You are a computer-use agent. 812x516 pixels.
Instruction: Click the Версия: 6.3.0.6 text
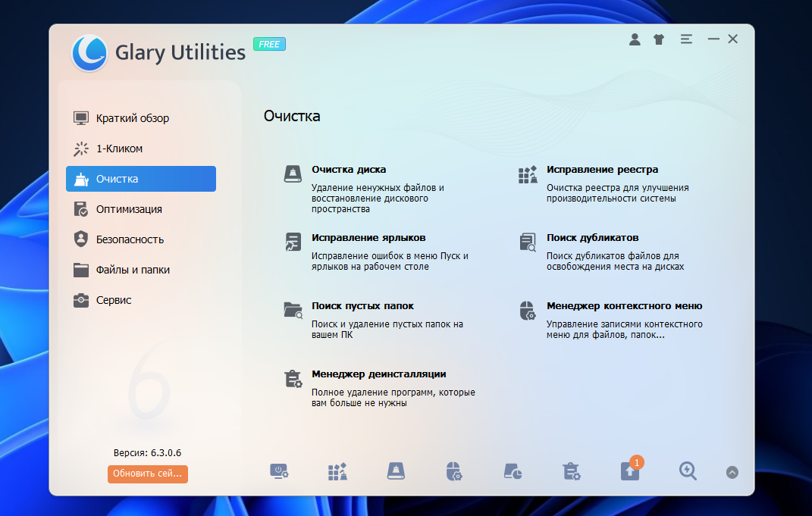coord(148,453)
